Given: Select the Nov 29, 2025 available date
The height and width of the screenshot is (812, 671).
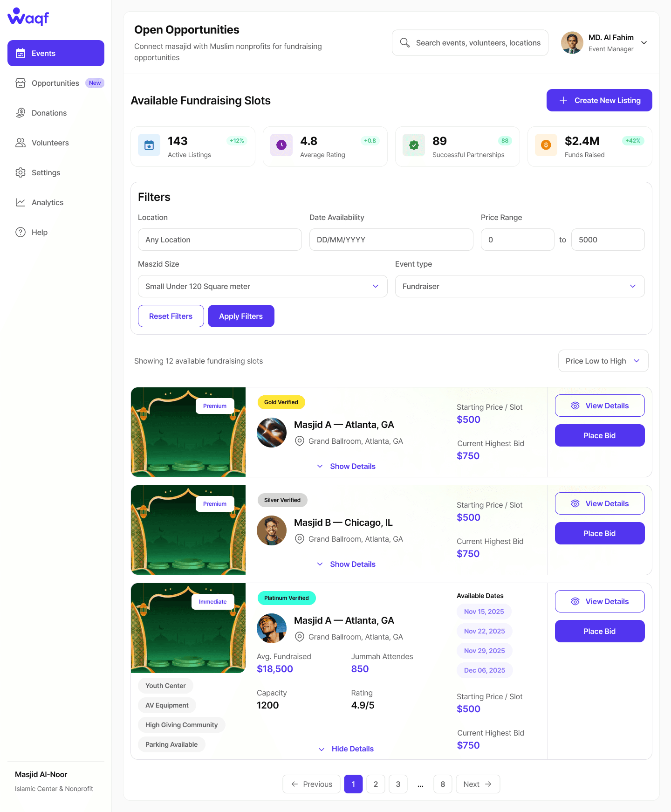Looking at the screenshot, I should click(484, 651).
